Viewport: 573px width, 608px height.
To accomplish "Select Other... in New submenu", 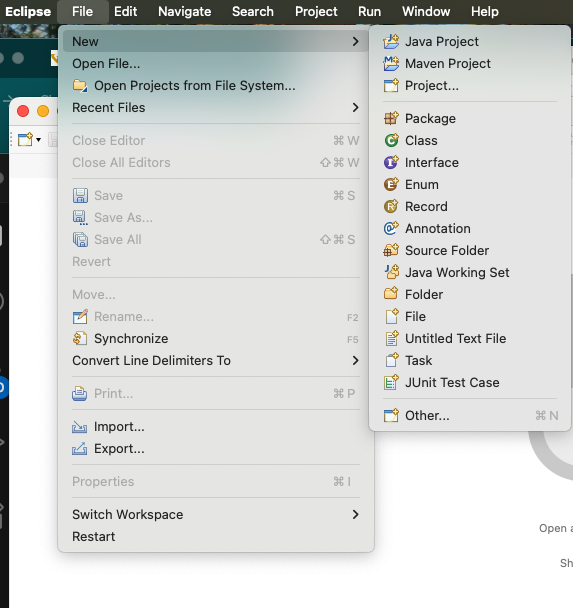I will point(469,416).
